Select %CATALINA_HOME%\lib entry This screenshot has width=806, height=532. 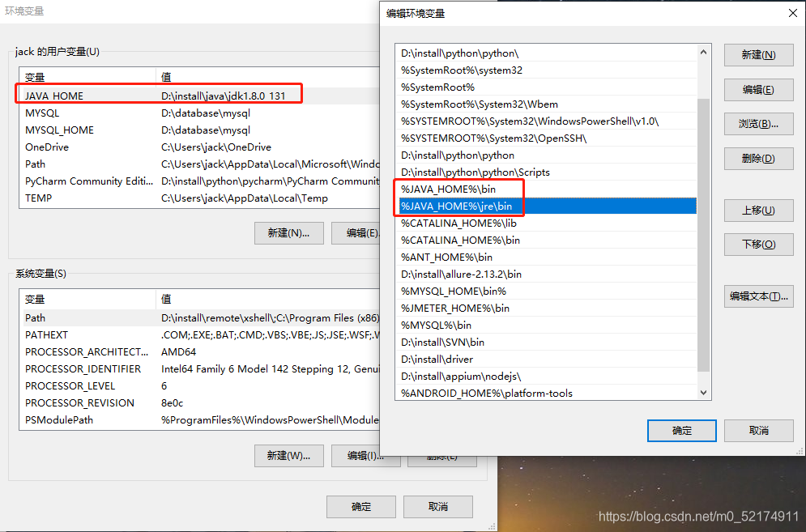(x=547, y=223)
